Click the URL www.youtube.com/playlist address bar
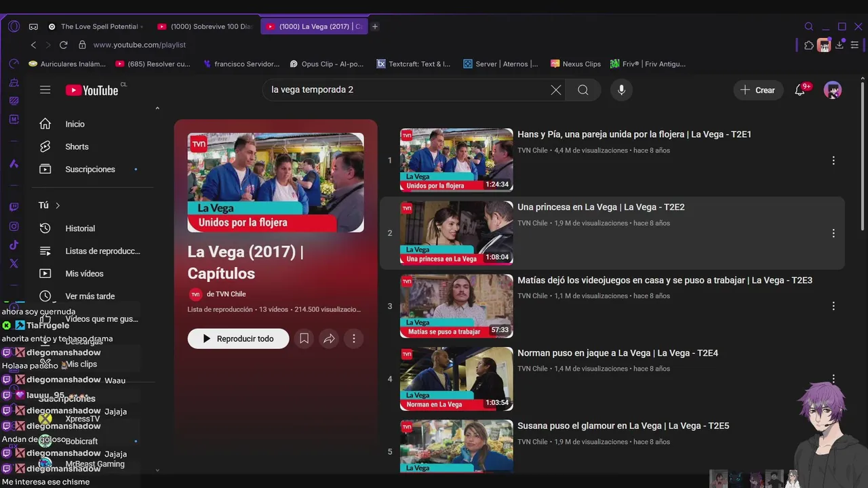Image resolution: width=868 pixels, height=488 pixels. coord(139,45)
